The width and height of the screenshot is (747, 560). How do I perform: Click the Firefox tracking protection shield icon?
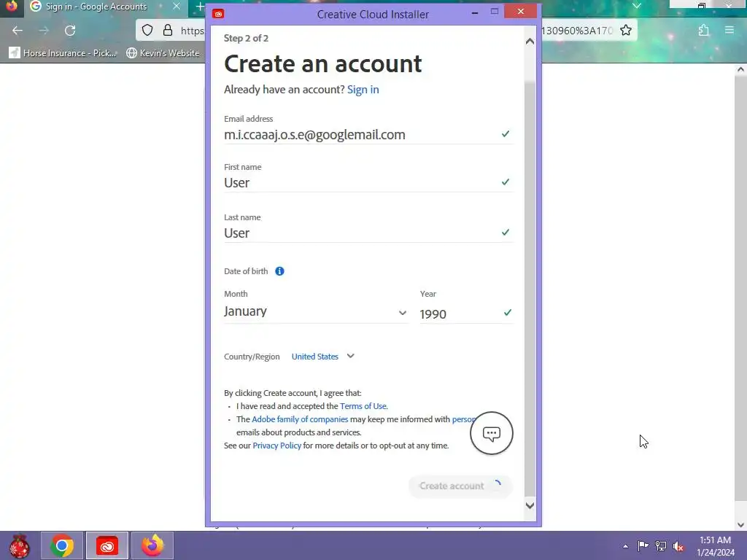147,31
